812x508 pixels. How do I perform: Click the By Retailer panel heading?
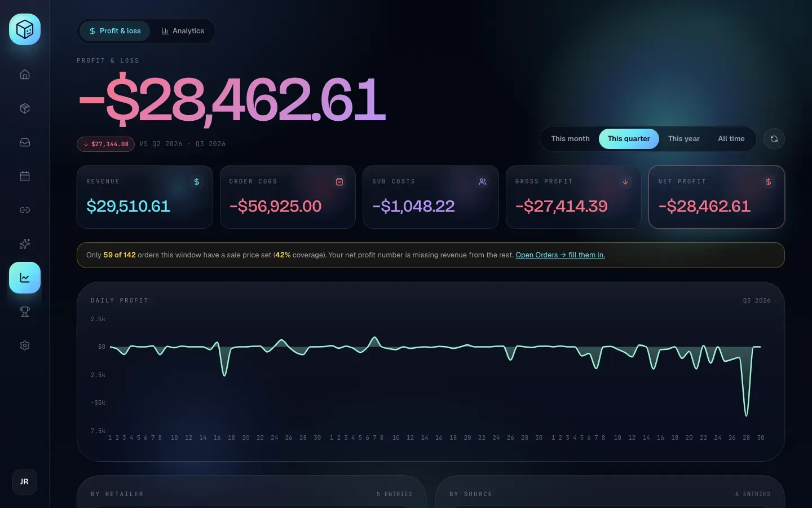coord(117,494)
